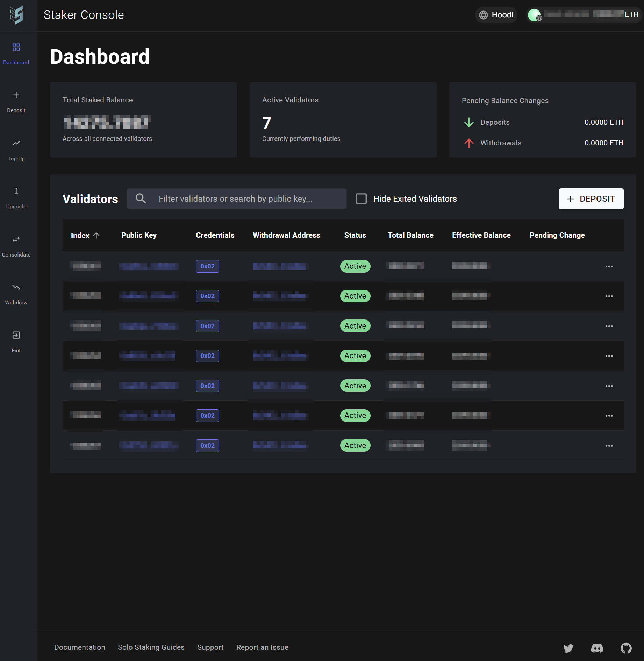This screenshot has height=661, width=644.
Task: Click the DEPOSIT button
Action: click(x=591, y=199)
